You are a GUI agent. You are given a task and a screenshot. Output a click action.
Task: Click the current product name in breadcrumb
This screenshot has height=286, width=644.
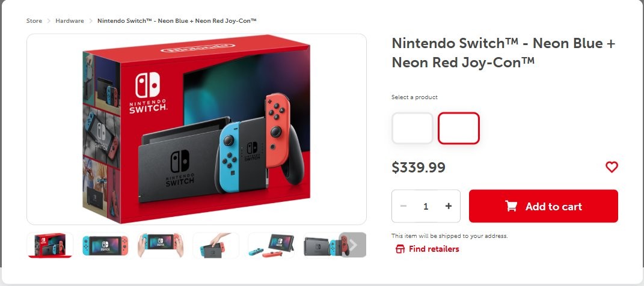[177, 21]
